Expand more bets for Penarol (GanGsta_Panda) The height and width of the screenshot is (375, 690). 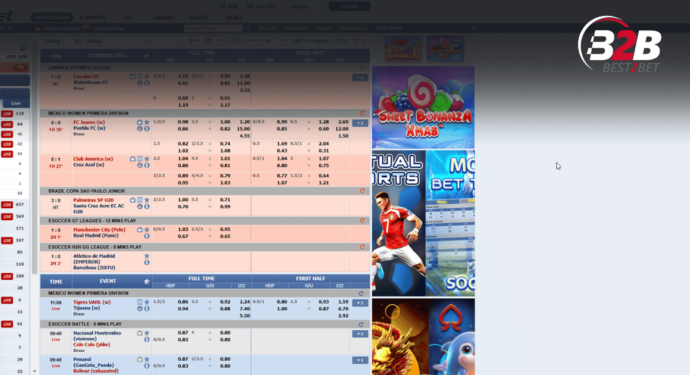pyautogui.click(x=360, y=360)
